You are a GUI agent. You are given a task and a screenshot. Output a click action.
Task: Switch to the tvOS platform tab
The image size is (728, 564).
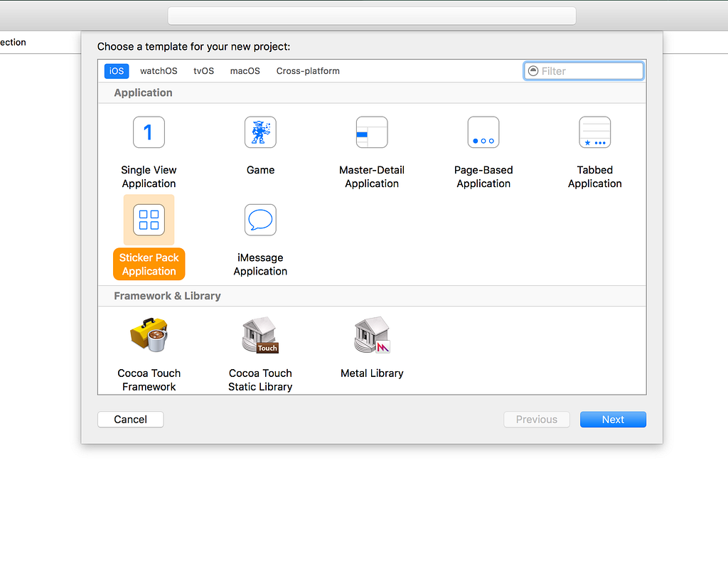coord(204,71)
